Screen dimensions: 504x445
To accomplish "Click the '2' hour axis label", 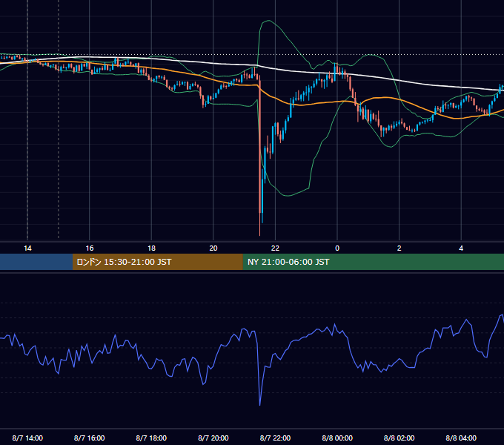I will pos(399,248).
